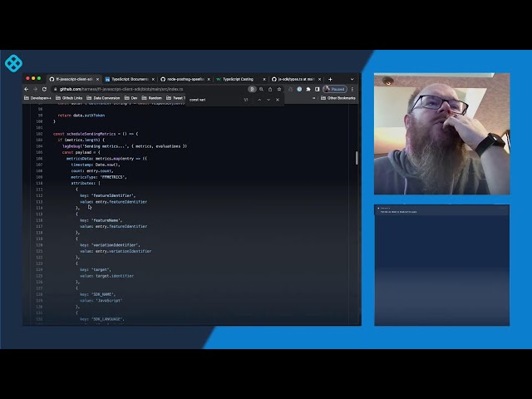532x399 pixels.
Task: Close the js-sdk/types.ts tab
Action: [x=319, y=79]
